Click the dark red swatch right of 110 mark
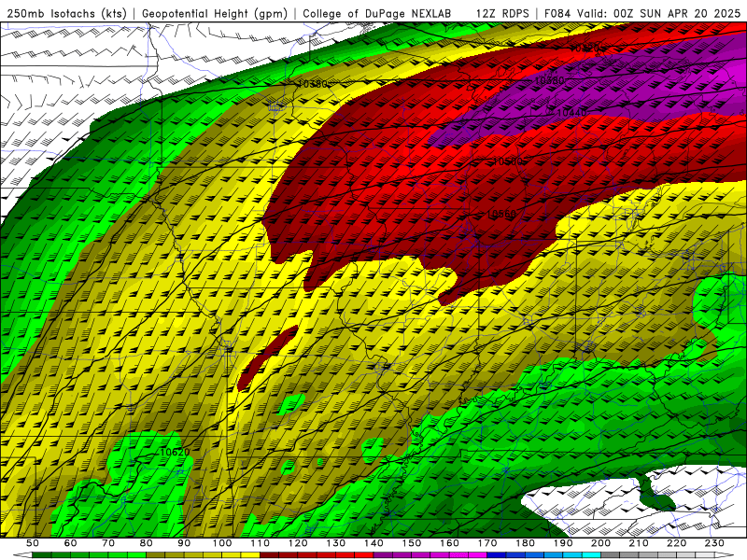Screen dimensions: 747x560 click(269, 555)
